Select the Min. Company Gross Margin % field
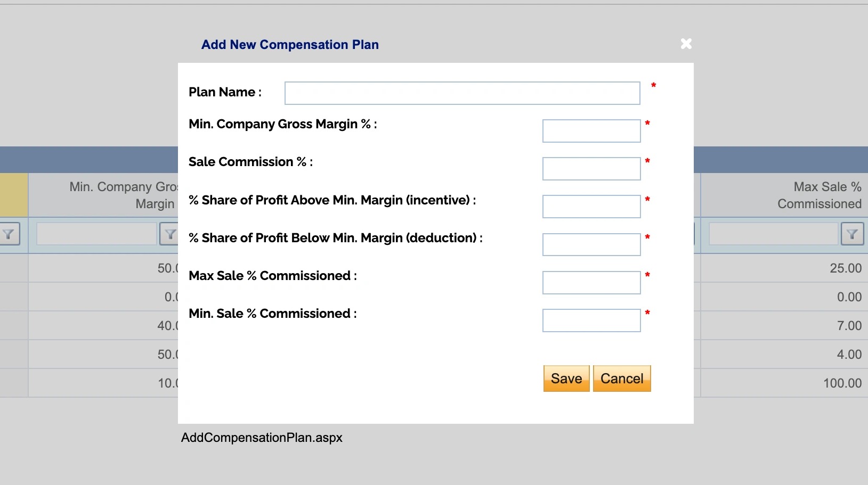The width and height of the screenshot is (868, 485). pos(591,131)
